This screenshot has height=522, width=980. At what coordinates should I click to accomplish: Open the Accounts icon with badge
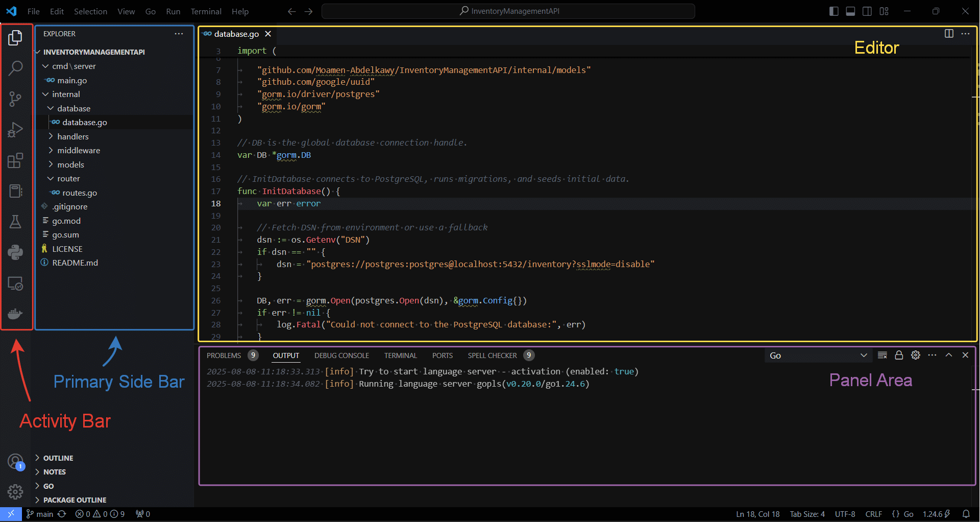(x=15, y=462)
